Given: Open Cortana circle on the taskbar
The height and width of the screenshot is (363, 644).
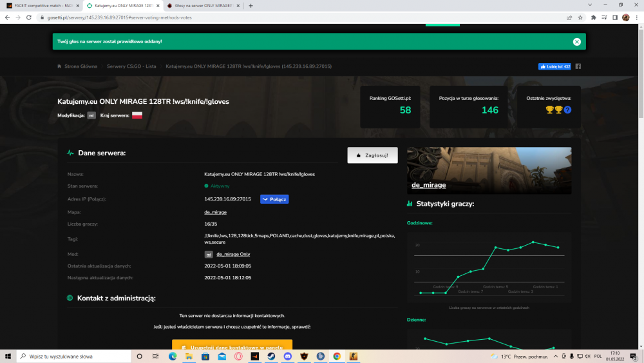Looking at the screenshot, I should 139,357.
